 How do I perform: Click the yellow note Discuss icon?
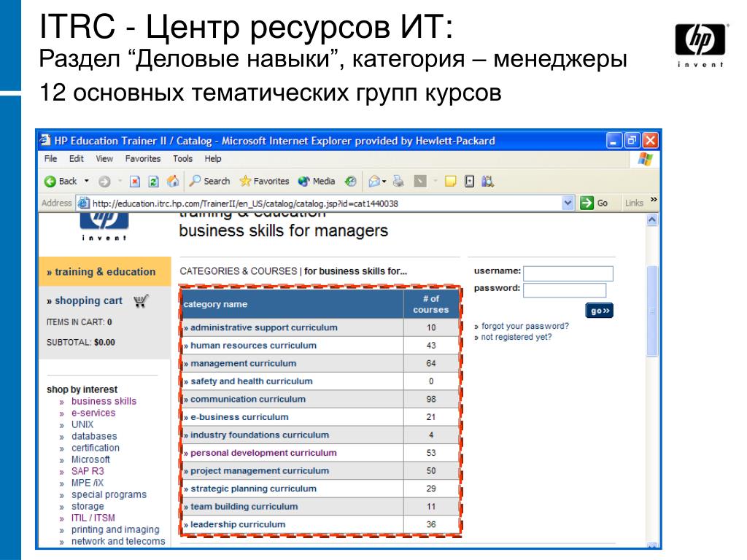click(x=450, y=182)
